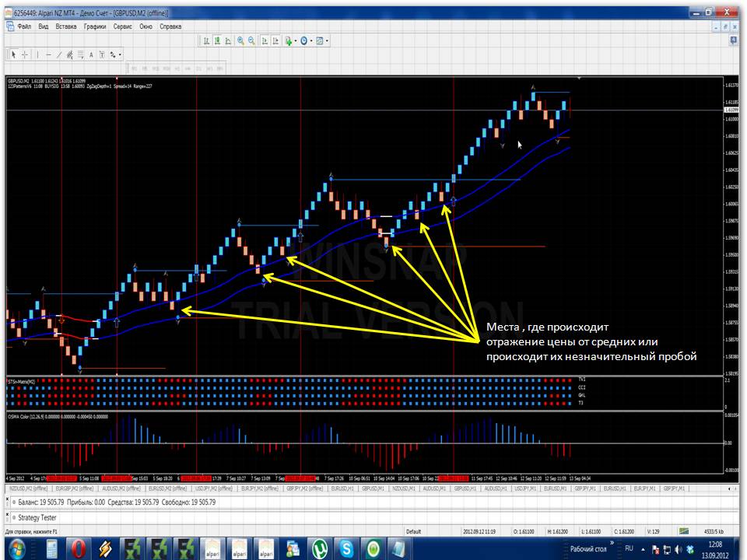Expand the indicators dropdown arrow
This screenshot has height=560, width=747.
(296, 41)
